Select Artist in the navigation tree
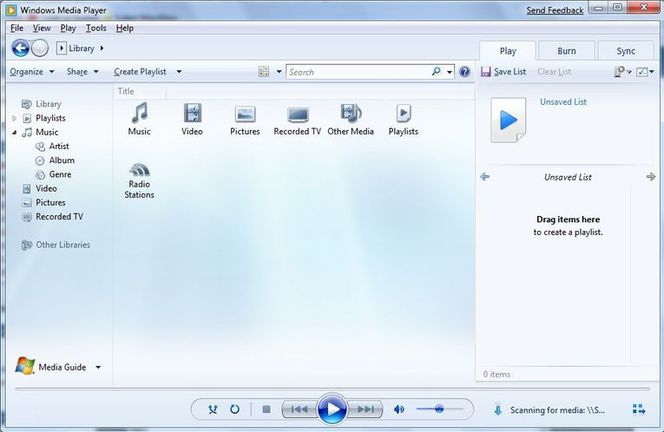This screenshot has height=432, width=664. click(x=59, y=146)
